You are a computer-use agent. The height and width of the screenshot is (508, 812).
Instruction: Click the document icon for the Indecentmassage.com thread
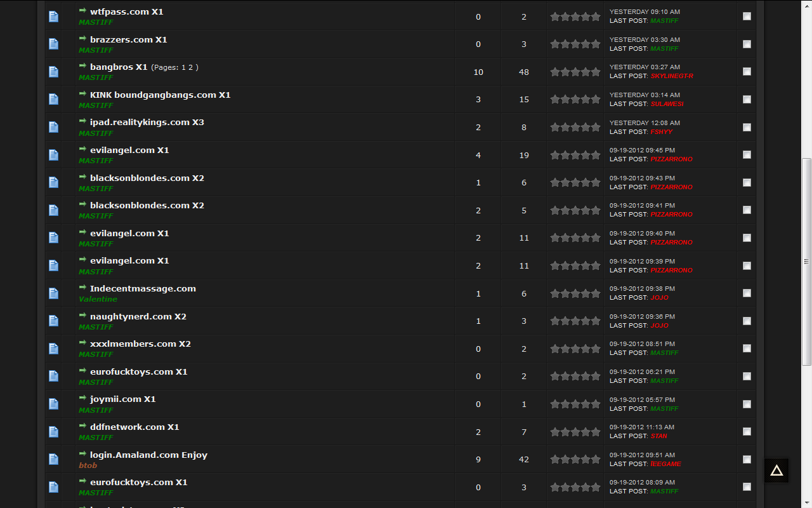[53, 293]
